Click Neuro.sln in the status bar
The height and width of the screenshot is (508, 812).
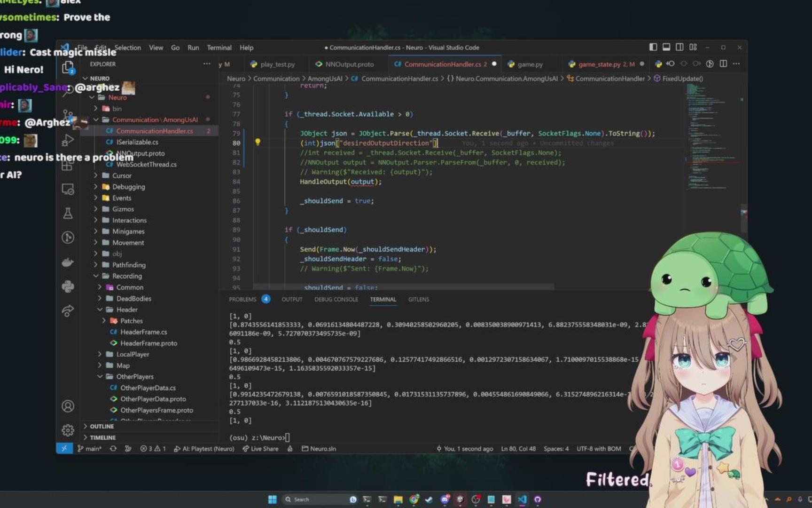(x=319, y=448)
